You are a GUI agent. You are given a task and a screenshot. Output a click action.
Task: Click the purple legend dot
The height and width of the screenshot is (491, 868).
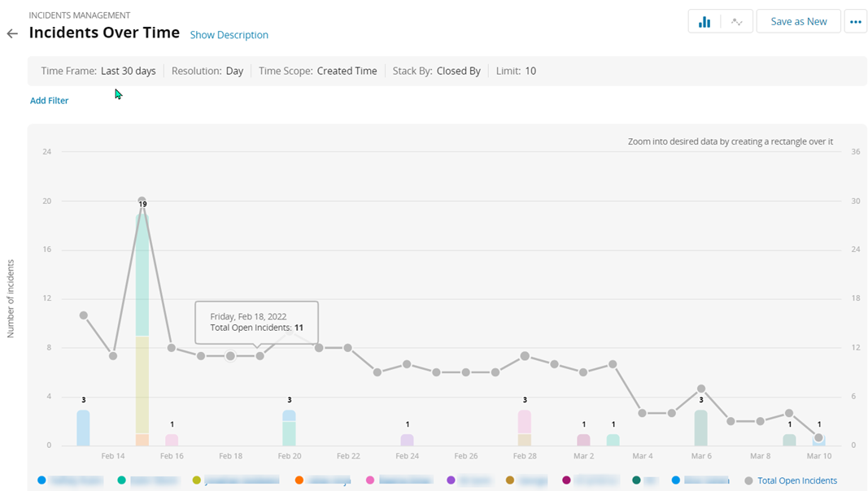click(x=451, y=480)
